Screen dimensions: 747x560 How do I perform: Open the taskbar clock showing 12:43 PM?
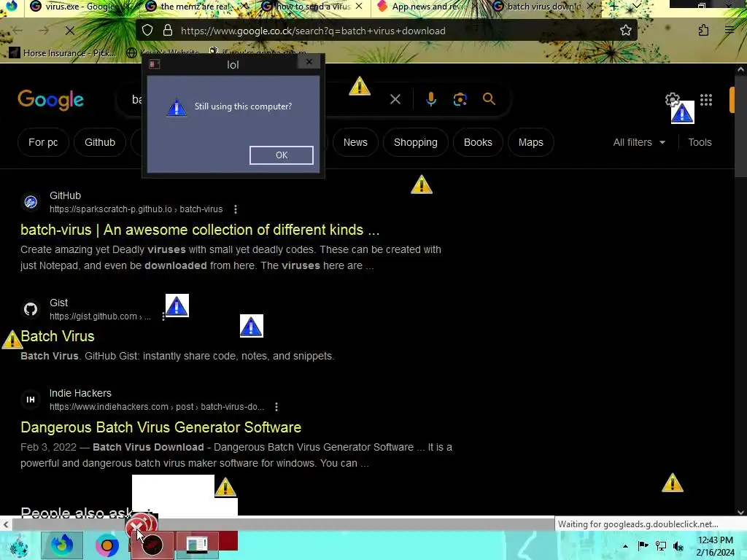tap(715, 546)
